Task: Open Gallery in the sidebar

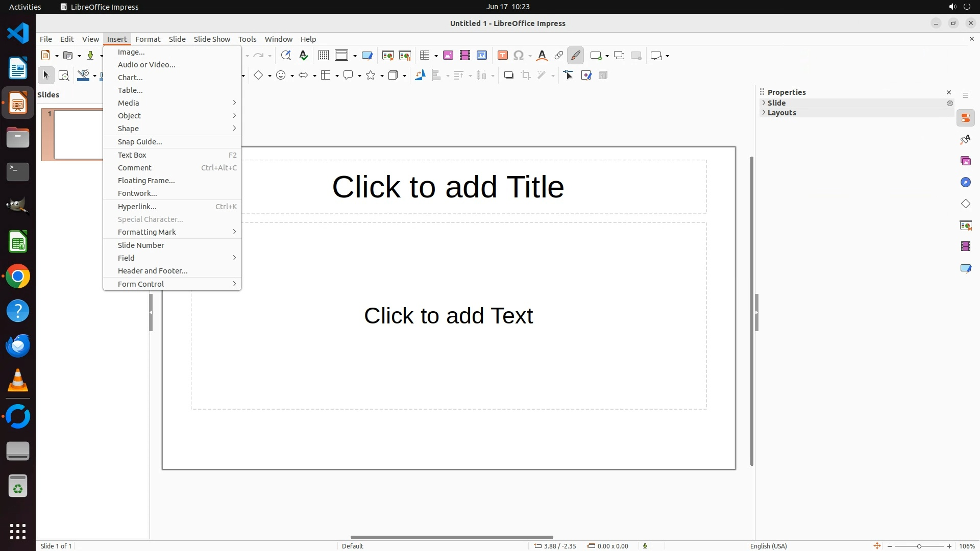Action: [965, 161]
